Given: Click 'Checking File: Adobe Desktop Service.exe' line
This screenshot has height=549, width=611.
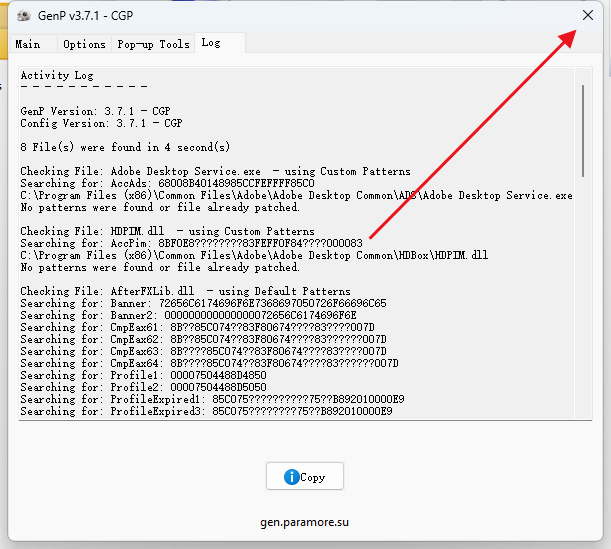Looking at the screenshot, I should point(215,171).
